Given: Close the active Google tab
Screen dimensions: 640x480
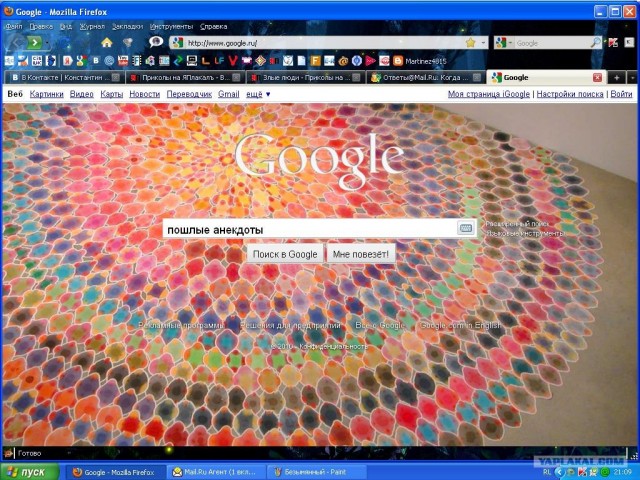Looking at the screenshot, I should point(597,77).
